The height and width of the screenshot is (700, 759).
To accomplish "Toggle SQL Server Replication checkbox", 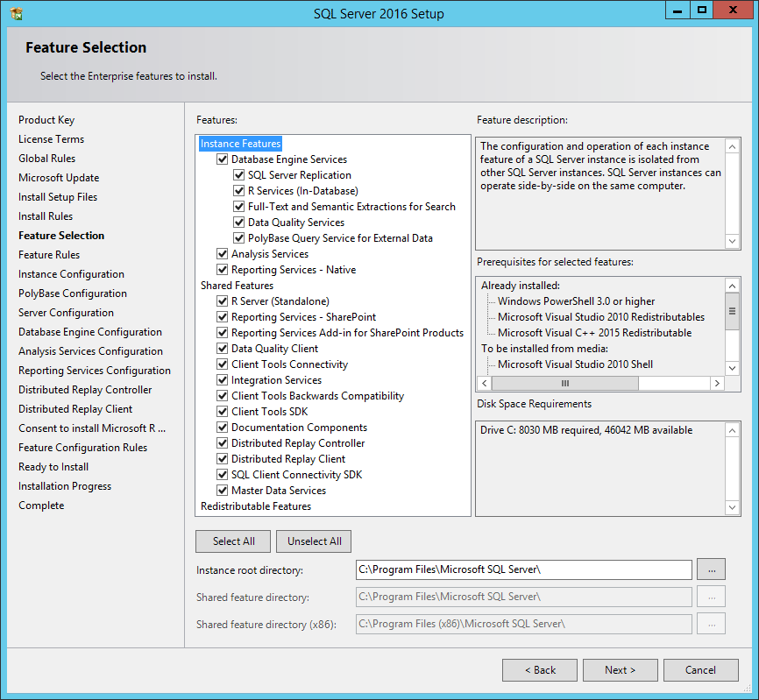I will tap(238, 175).
